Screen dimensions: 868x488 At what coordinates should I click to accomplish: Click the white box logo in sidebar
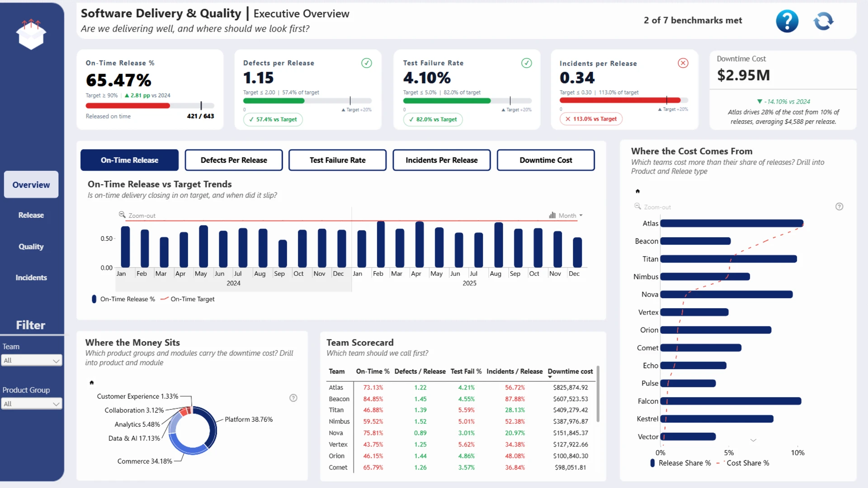[x=31, y=34]
